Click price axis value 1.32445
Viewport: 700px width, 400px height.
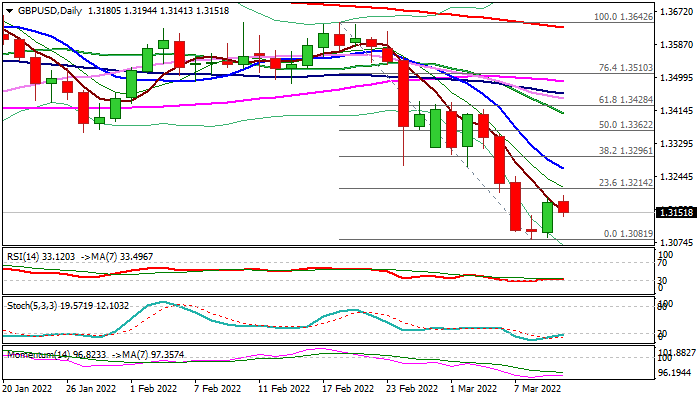coord(677,177)
